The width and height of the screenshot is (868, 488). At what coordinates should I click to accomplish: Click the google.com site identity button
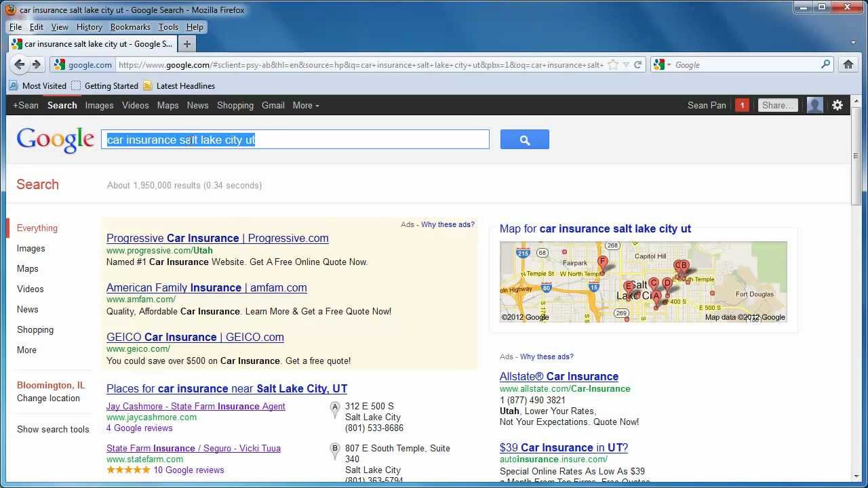tap(83, 65)
